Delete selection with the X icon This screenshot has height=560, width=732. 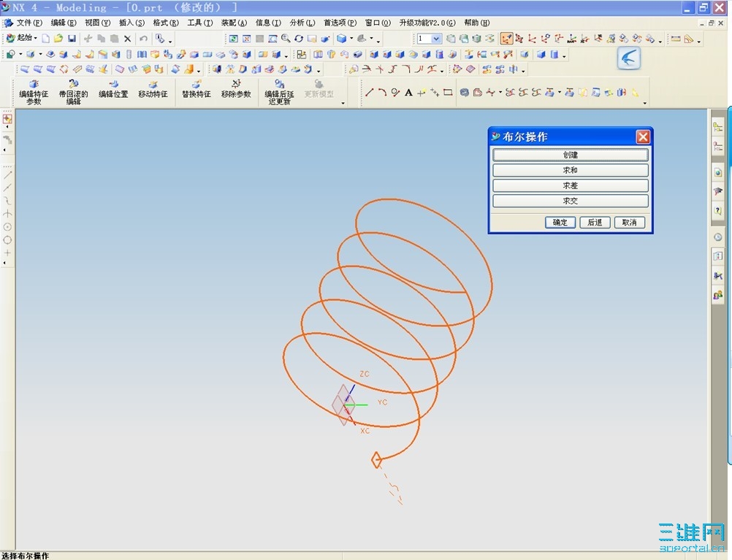pos(127,39)
